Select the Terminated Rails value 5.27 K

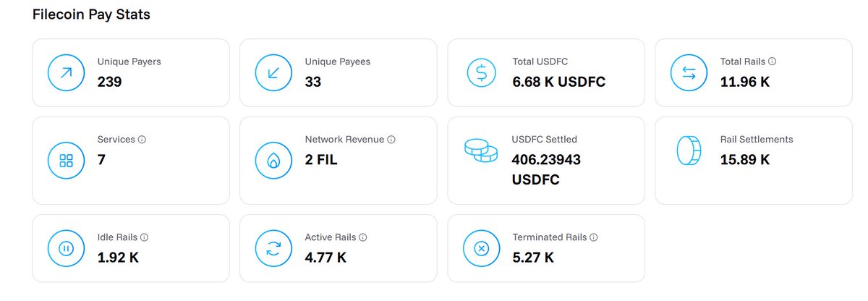533,257
